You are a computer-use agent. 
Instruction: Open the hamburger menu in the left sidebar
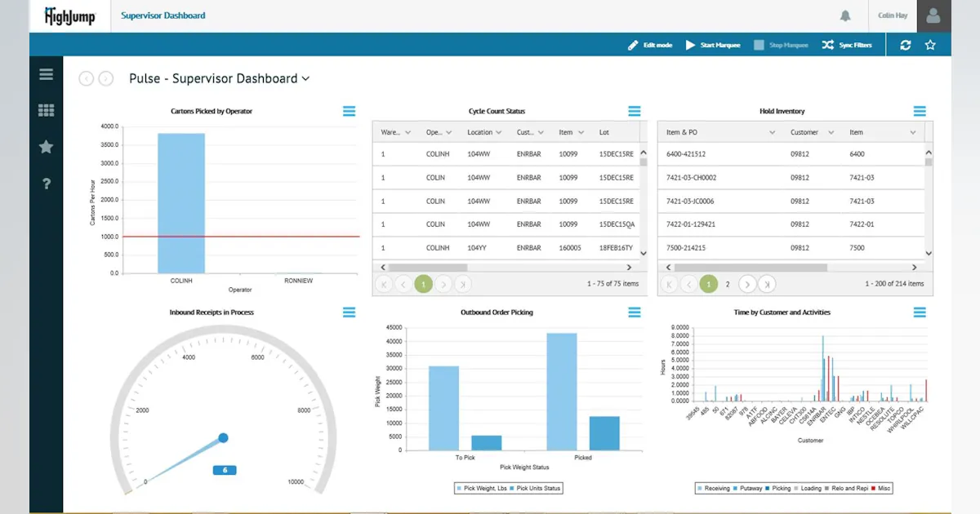click(46, 74)
